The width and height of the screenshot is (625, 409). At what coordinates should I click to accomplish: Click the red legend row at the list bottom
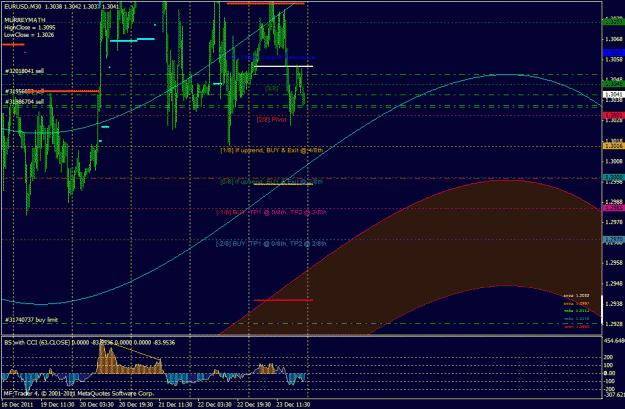point(577,326)
